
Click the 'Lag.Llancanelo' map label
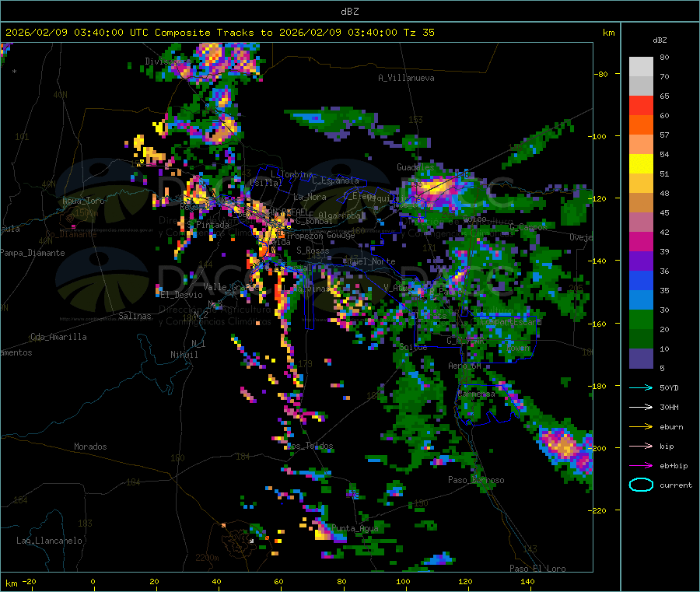[49, 541]
